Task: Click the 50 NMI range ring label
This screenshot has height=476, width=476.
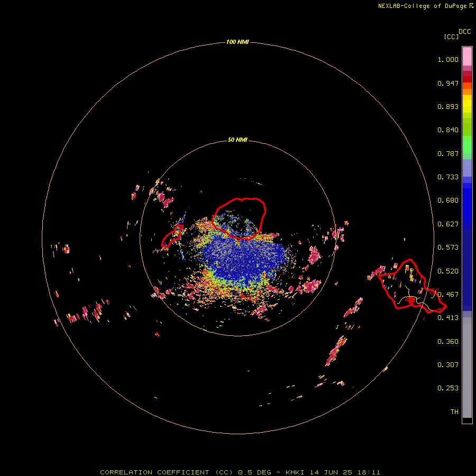Action: (237, 140)
